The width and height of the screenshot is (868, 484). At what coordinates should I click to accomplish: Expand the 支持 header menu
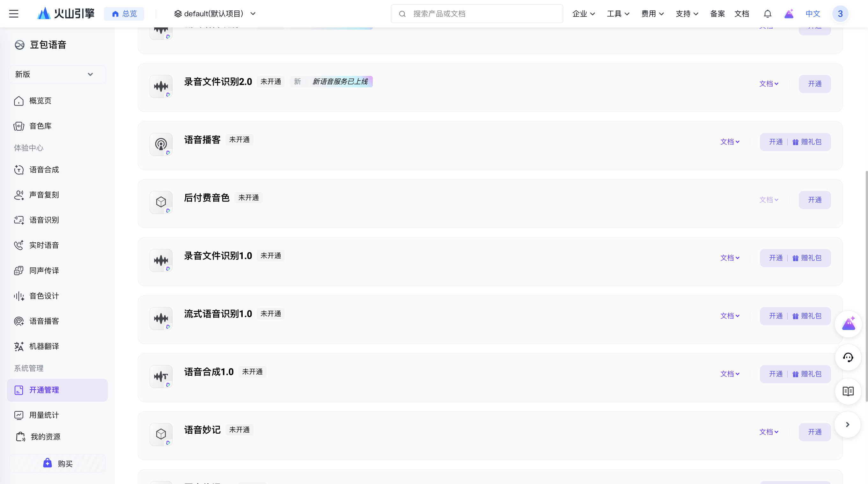coord(687,14)
